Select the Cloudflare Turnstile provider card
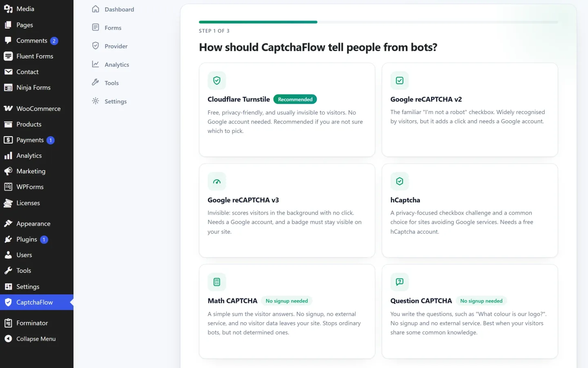The image size is (588, 368). [x=287, y=110]
